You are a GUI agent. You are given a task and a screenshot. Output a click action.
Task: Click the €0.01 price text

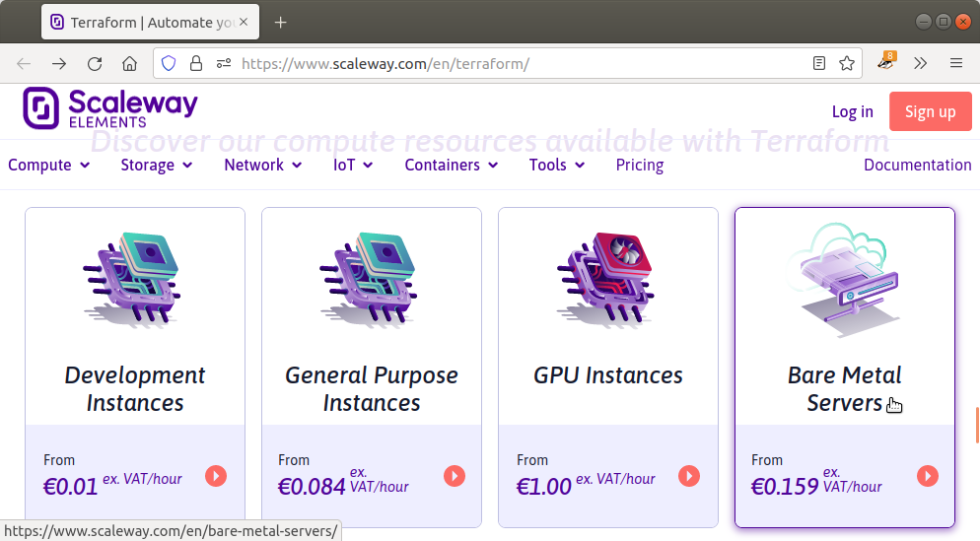[70, 486]
